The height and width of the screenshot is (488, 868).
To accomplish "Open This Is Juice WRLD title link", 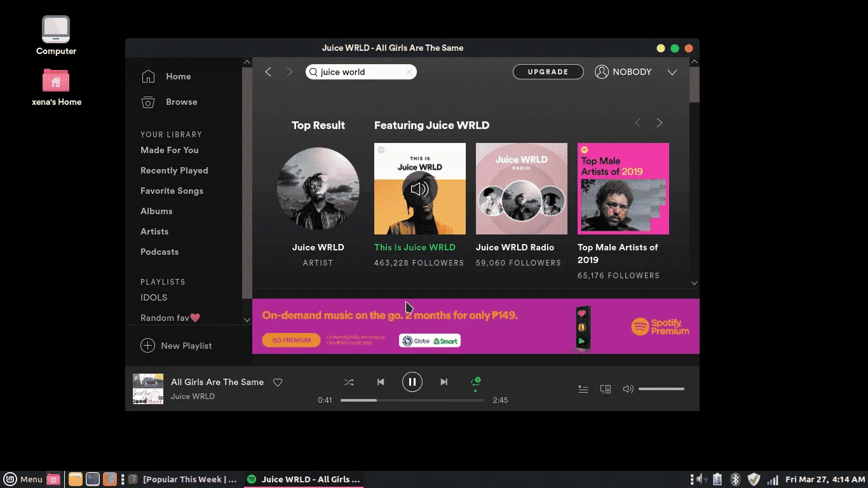I will [415, 247].
